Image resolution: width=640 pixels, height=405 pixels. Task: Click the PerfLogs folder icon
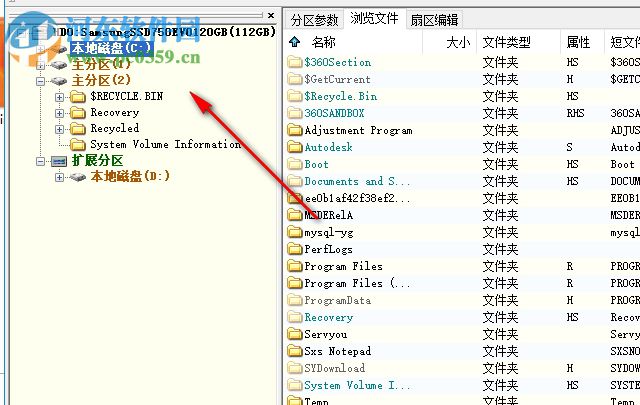point(295,249)
